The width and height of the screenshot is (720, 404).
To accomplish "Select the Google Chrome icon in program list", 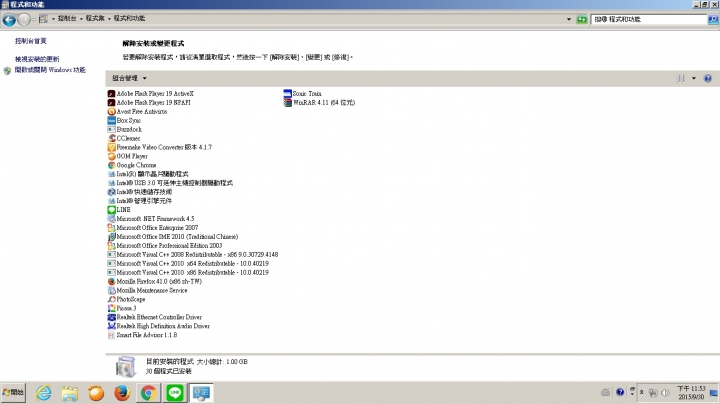I will click(111, 165).
